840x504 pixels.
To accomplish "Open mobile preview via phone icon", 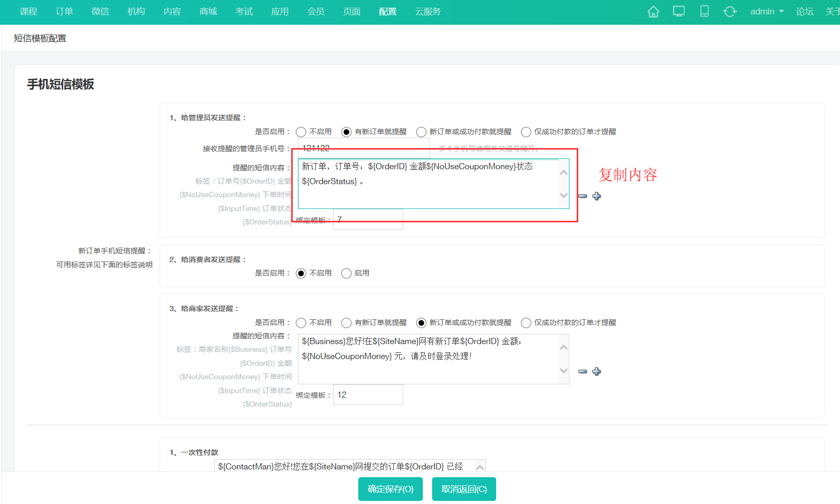I will tap(704, 11).
